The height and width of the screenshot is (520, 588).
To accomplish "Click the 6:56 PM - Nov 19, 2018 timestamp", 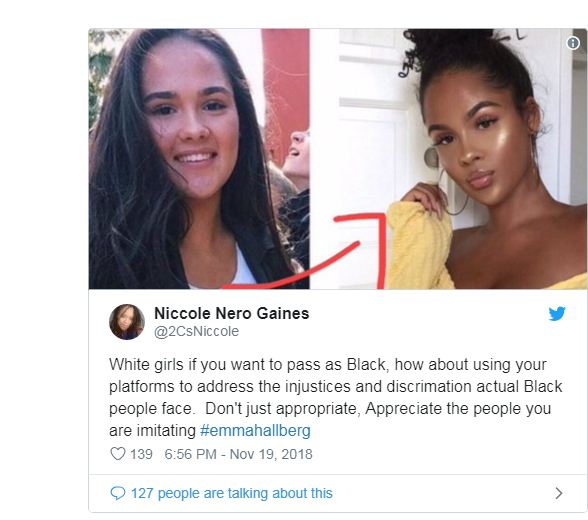I will [x=238, y=454].
